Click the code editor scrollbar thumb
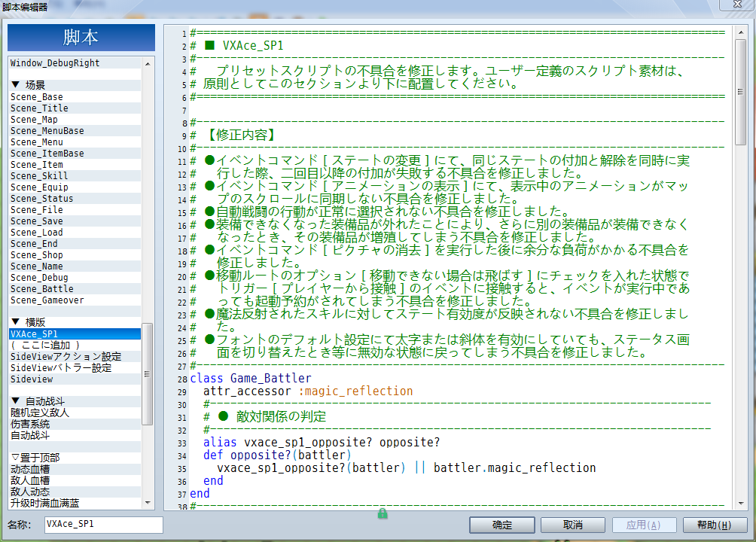Image resolution: width=756 pixels, height=542 pixels. tap(741, 92)
